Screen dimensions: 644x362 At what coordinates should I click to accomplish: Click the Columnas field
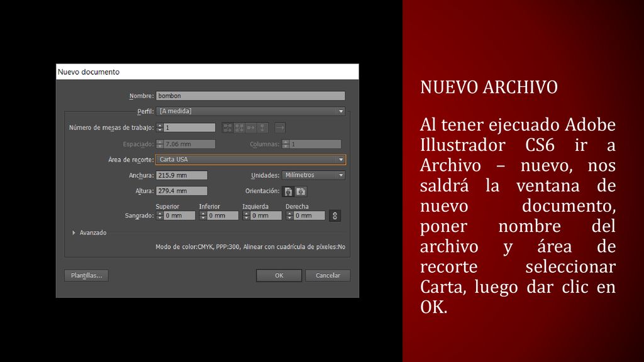point(316,144)
